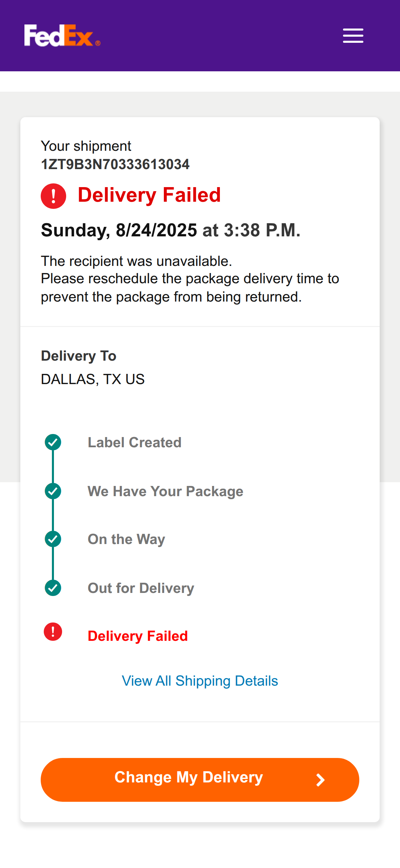Click the Out for Delivery step label
This screenshot has width=400, height=868.
141,588
